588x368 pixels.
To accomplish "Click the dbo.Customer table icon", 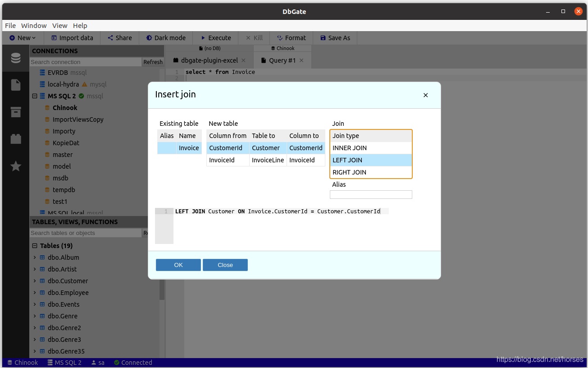I will pyautogui.click(x=43, y=281).
